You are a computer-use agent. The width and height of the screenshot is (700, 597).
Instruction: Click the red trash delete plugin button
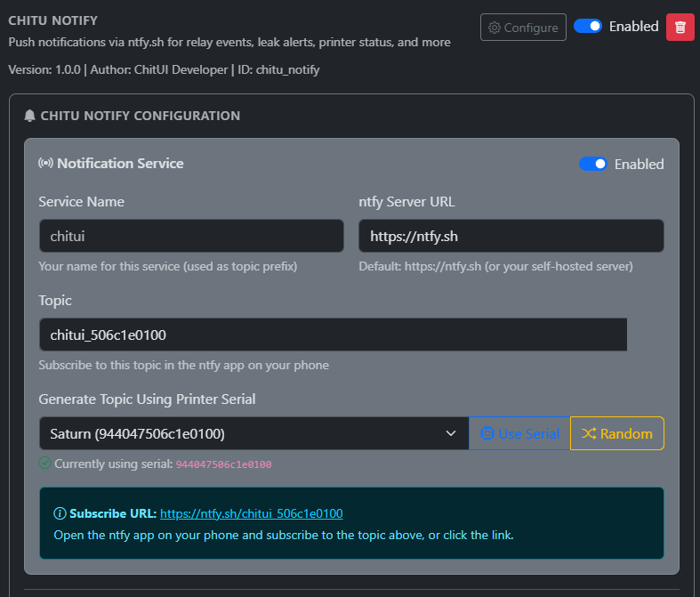680,27
